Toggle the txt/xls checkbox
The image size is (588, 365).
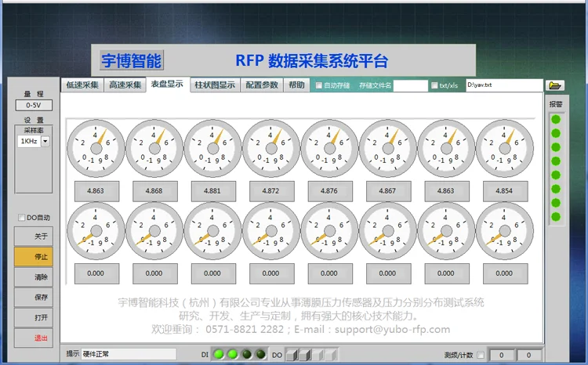[434, 85]
